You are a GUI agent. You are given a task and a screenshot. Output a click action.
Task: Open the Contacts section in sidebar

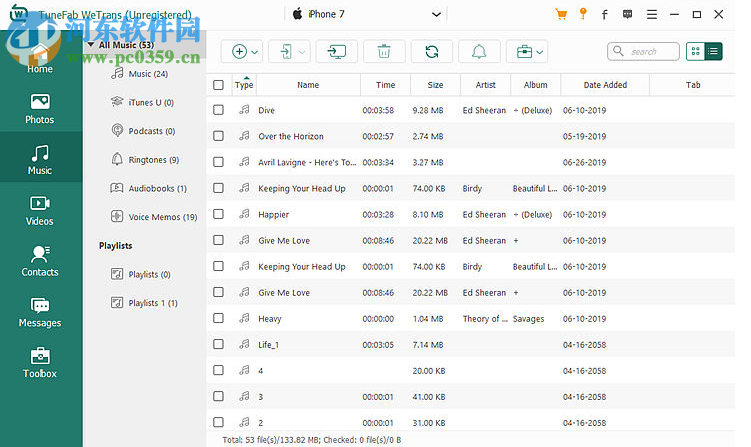(x=40, y=262)
